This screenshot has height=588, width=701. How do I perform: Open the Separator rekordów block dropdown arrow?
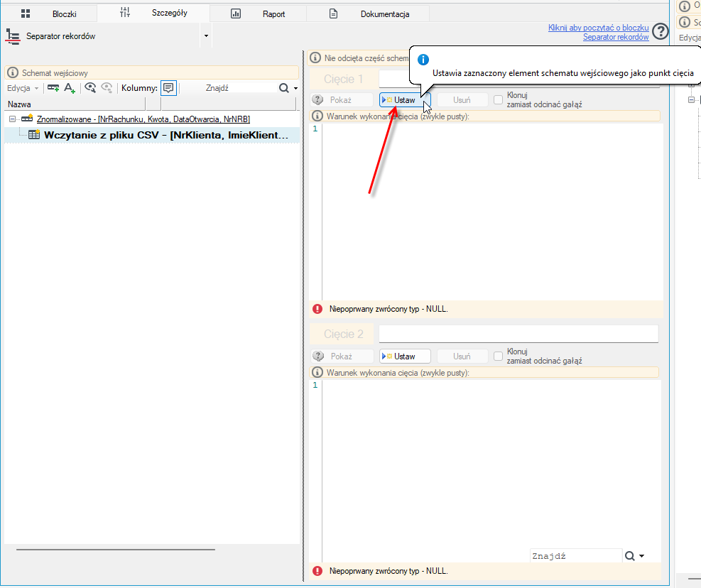(x=206, y=36)
